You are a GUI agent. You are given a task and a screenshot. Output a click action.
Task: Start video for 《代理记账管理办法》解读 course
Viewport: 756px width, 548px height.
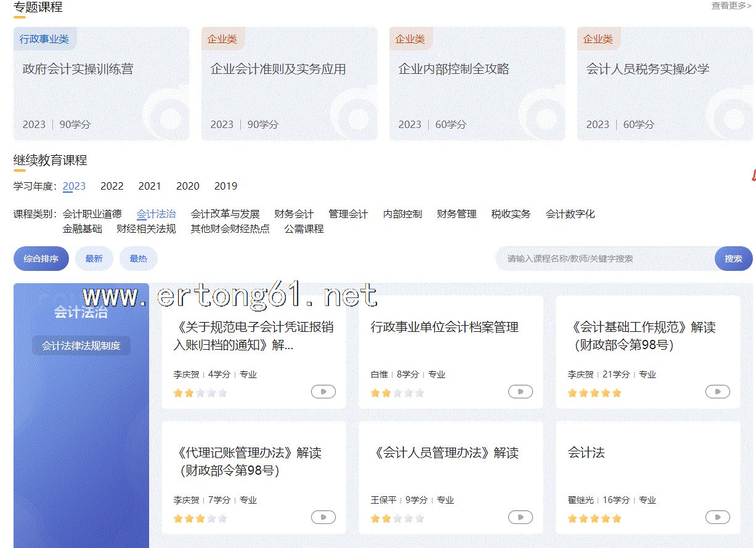click(323, 517)
